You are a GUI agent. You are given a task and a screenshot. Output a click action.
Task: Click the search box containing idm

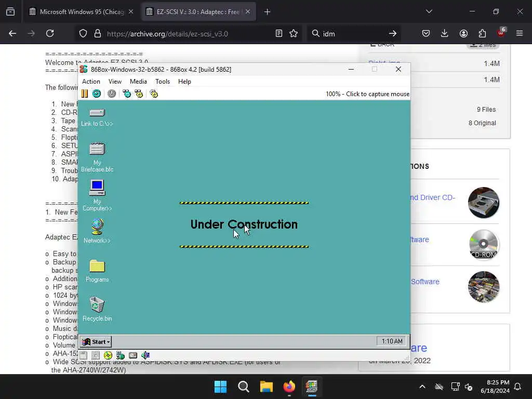point(353,34)
